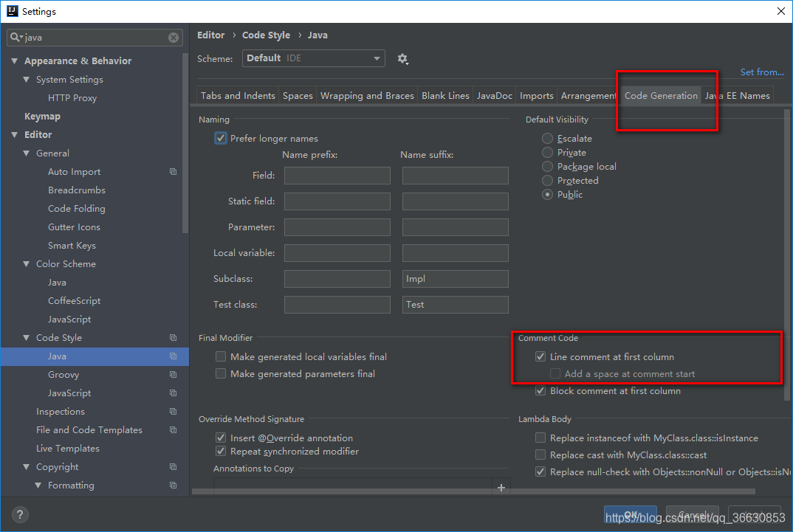
Task: Uncheck Block comment at first column
Action: [x=540, y=390]
